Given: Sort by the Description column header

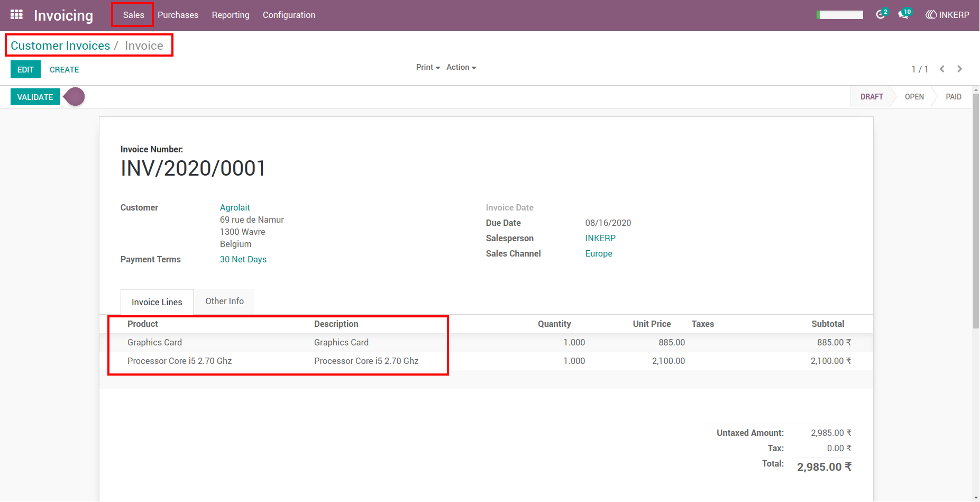Looking at the screenshot, I should tap(336, 324).
